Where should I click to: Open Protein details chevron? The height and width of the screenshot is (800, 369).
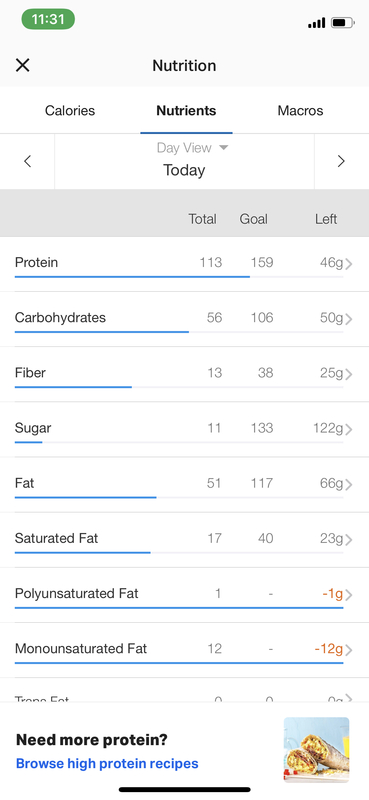(x=349, y=264)
